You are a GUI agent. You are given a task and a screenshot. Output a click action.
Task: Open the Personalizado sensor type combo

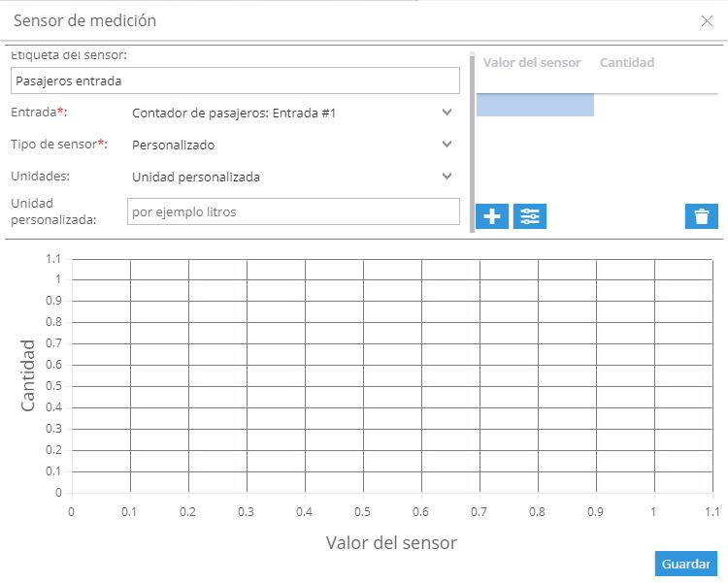[x=293, y=145]
